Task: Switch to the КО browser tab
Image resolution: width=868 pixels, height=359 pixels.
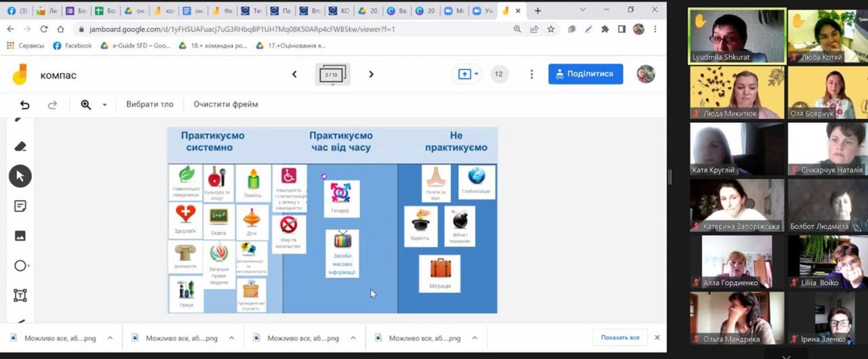Action: 339,11
